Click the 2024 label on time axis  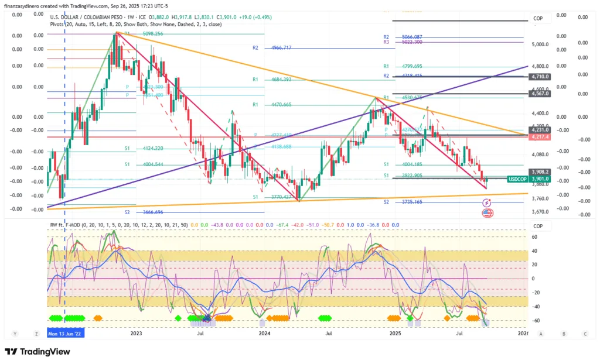[x=264, y=334]
